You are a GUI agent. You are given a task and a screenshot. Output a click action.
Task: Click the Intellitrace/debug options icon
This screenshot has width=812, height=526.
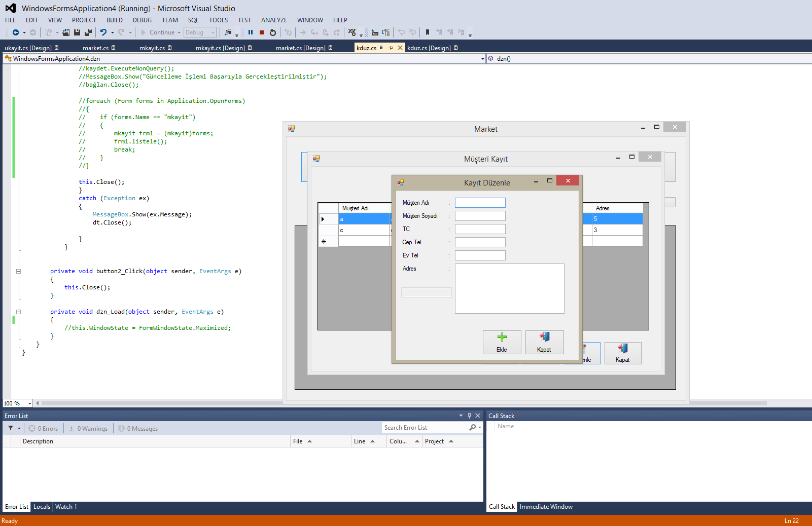click(352, 32)
